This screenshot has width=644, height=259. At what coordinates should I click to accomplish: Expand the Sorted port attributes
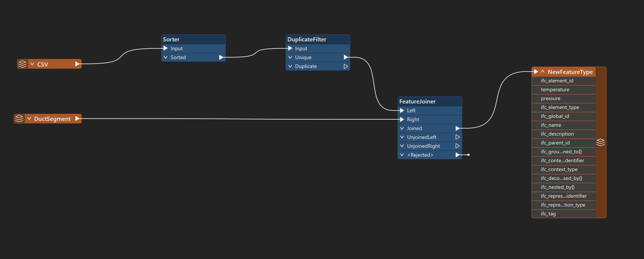(165, 57)
